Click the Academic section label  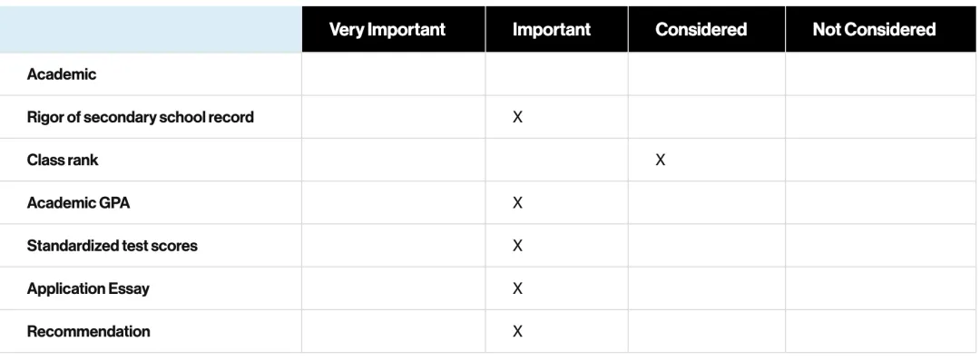tap(62, 74)
